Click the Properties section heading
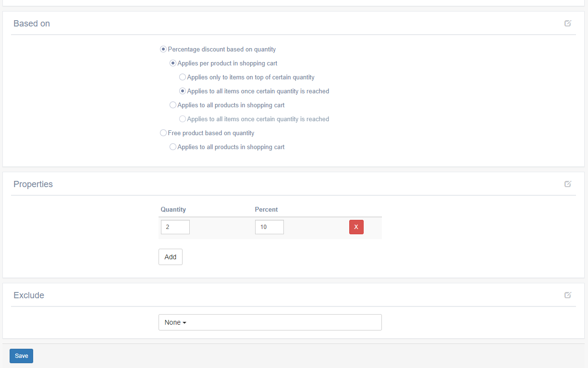The image size is (588, 368). 33,184
